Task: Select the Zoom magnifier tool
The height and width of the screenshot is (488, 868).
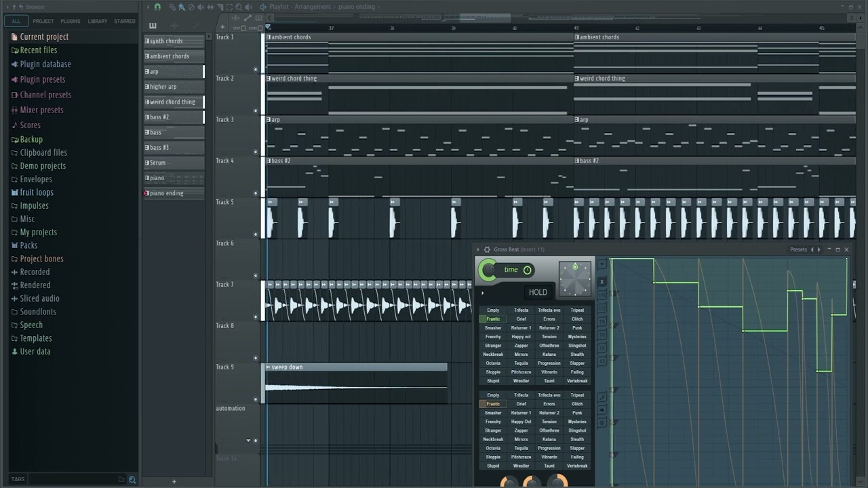Action: [239, 7]
